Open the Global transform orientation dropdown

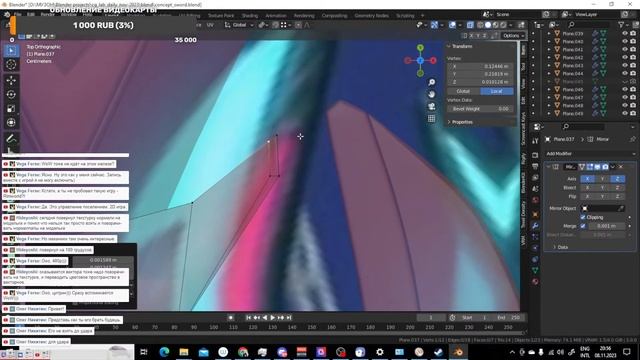click(x=239, y=25)
